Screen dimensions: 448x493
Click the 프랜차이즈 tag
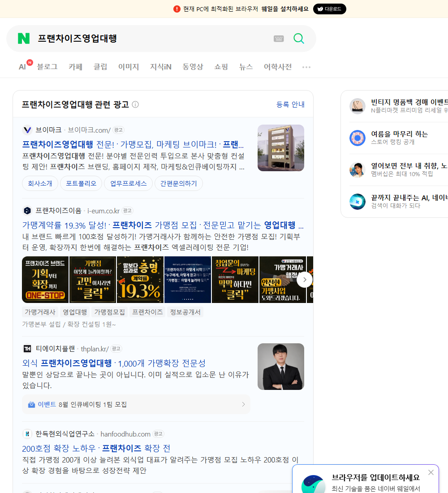tap(147, 312)
